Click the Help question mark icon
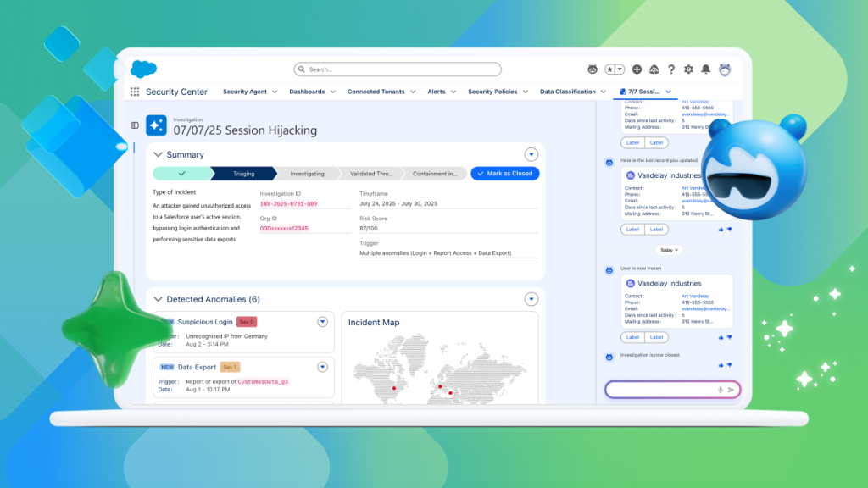Screen dimensions: 868x488 670,69
